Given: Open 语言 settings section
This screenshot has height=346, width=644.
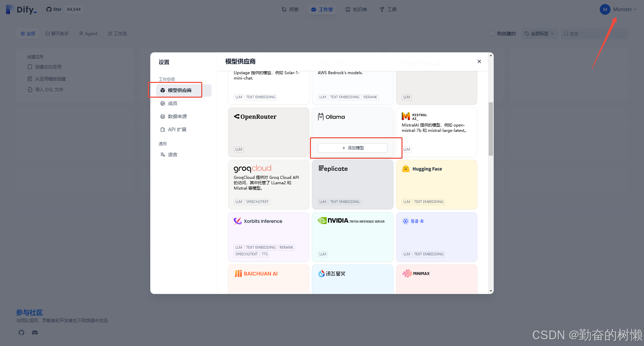Looking at the screenshot, I should tap(183, 155).
